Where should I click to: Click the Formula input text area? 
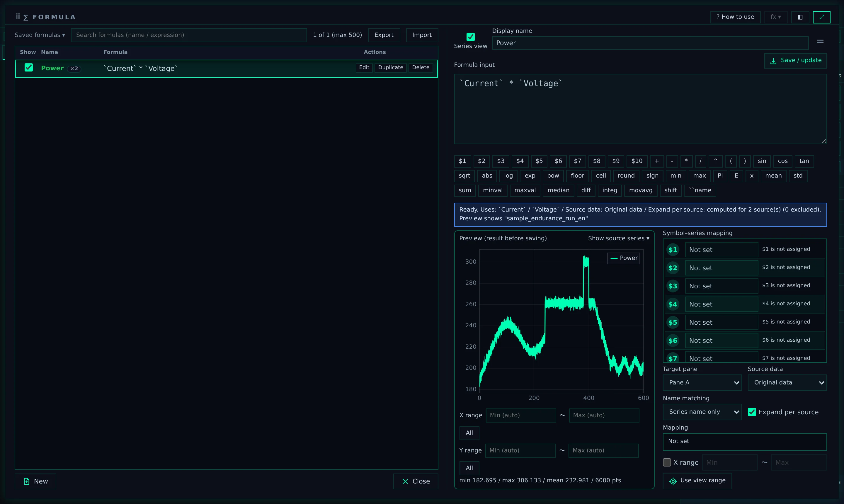coord(640,109)
